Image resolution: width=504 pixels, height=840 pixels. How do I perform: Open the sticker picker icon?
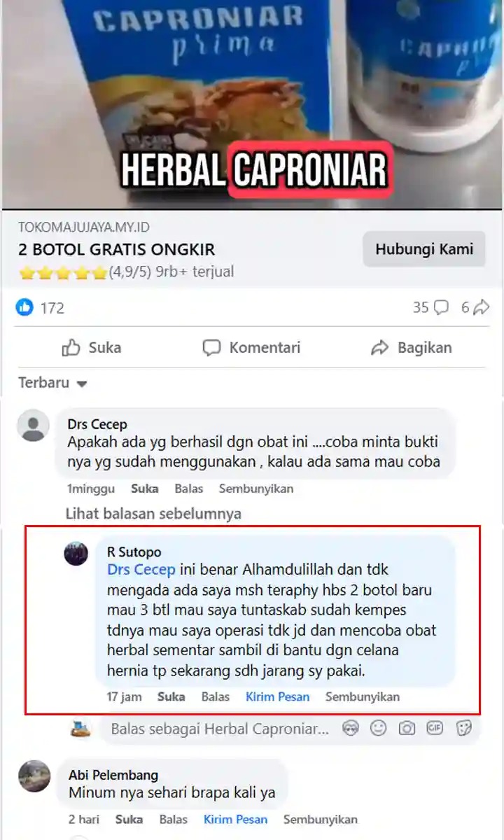point(463,729)
